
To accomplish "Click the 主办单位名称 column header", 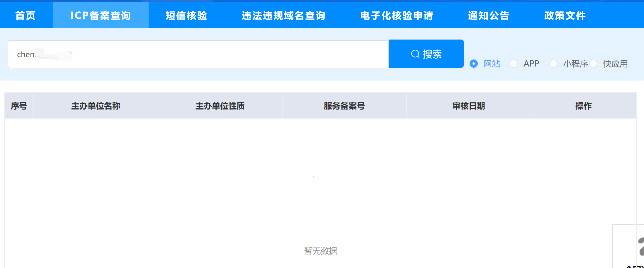I will [x=96, y=106].
